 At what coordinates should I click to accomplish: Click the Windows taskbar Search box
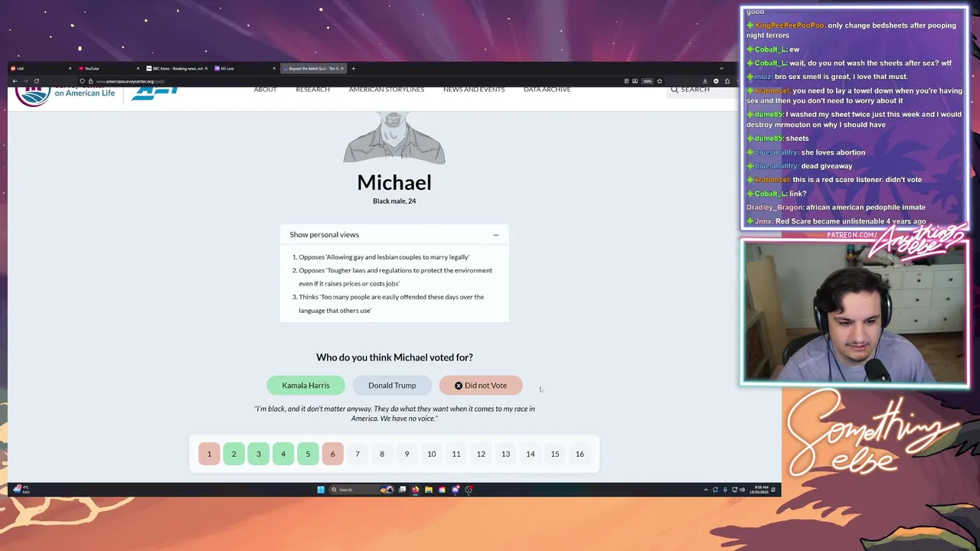[x=360, y=490]
